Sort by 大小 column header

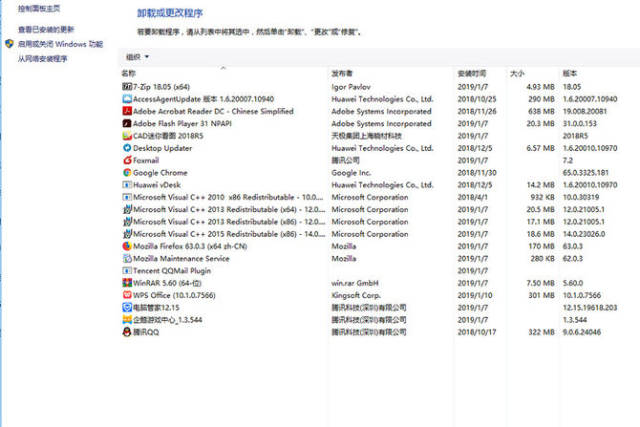pyautogui.click(x=517, y=73)
